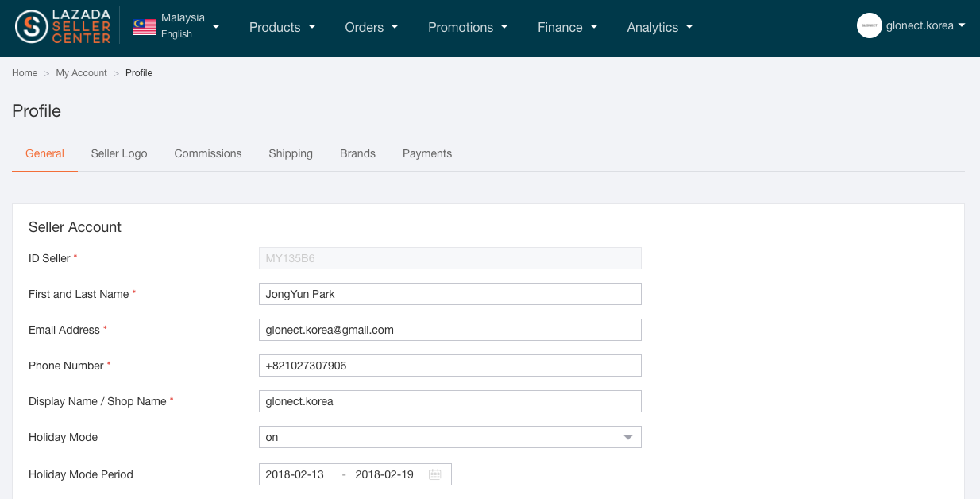The image size is (980, 499).
Task: Open the Orders menu
Action: tap(372, 27)
